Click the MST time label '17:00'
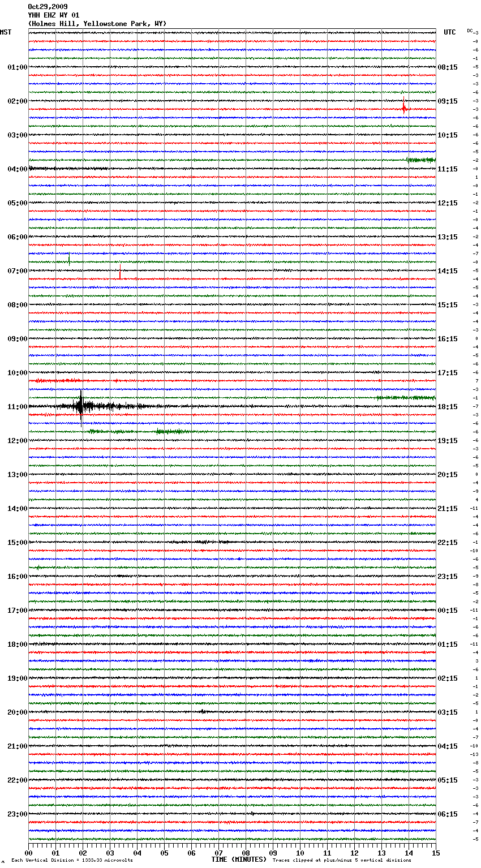This screenshot has width=481, height=868. tap(18, 611)
